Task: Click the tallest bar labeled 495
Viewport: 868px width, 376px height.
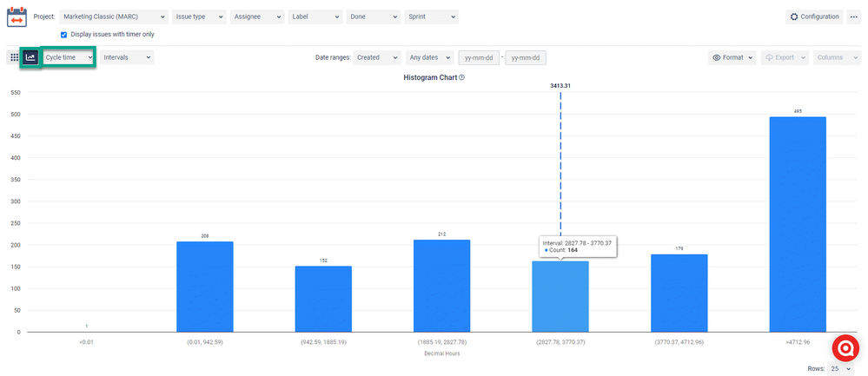Action: pos(798,224)
